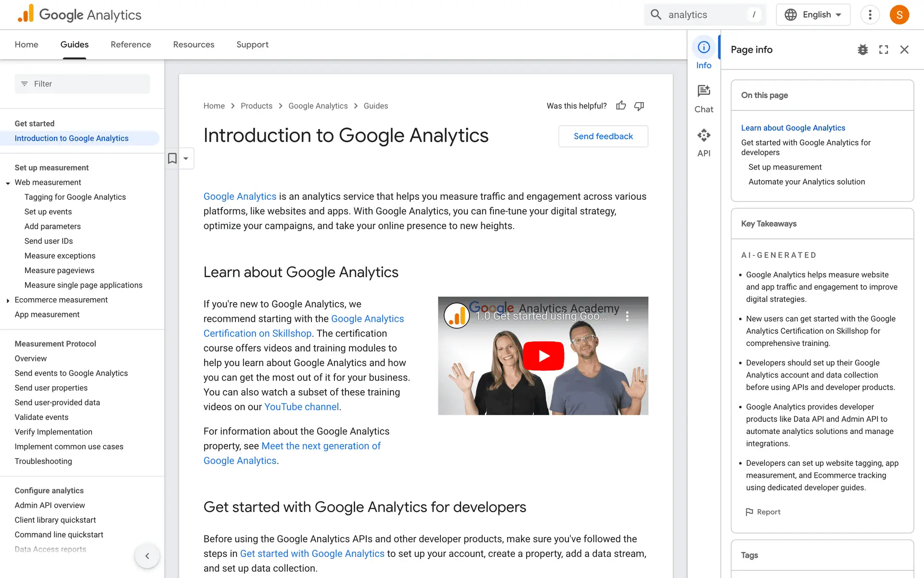This screenshot has width=924, height=578.
Task: Collapse the left navigation sidebar
Action: click(x=147, y=556)
